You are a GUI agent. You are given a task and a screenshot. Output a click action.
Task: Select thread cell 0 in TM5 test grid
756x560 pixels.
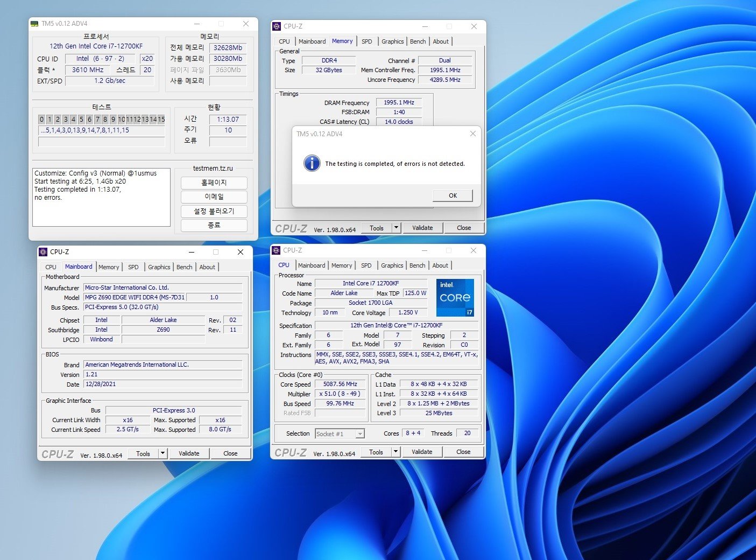[x=42, y=120]
